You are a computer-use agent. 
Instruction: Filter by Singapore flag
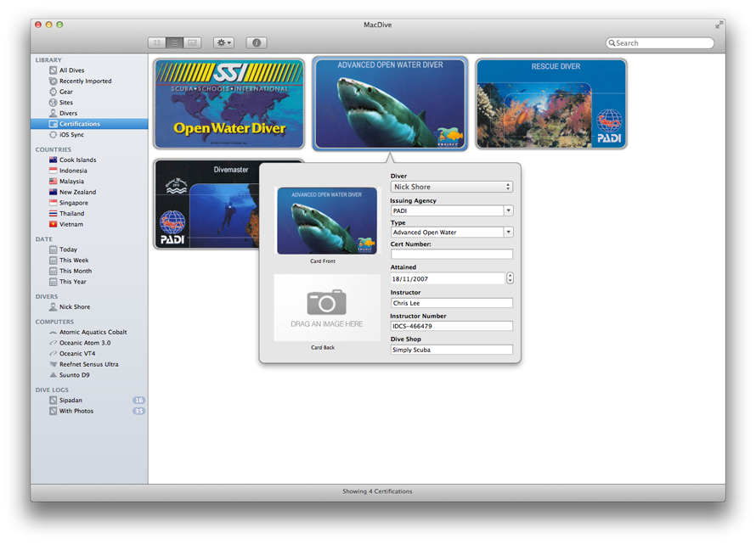click(53, 203)
